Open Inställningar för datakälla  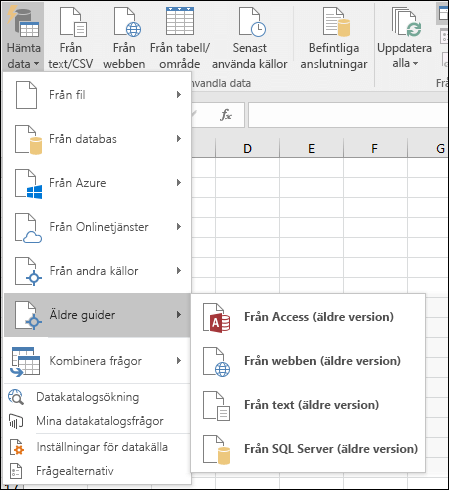click(x=97, y=447)
